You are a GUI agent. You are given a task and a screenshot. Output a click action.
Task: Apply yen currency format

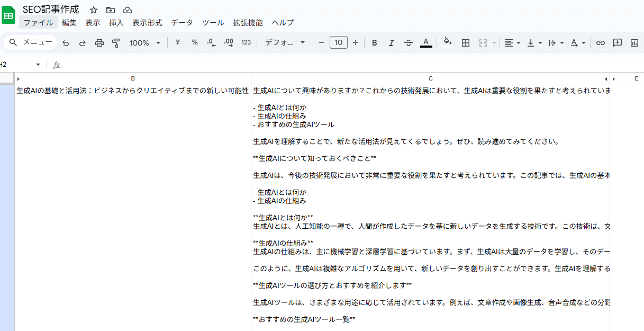(x=178, y=42)
